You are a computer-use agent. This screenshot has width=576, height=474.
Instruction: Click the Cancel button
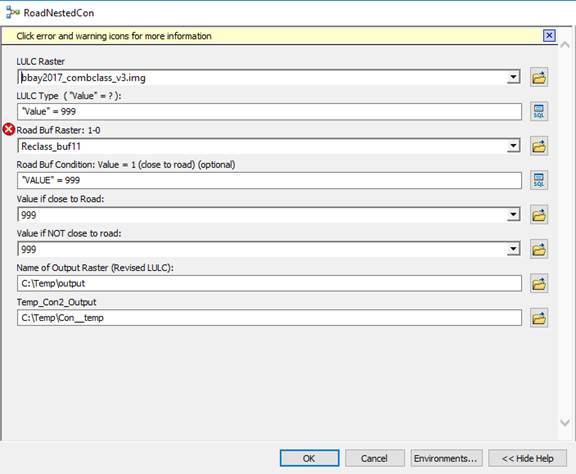tap(374, 458)
